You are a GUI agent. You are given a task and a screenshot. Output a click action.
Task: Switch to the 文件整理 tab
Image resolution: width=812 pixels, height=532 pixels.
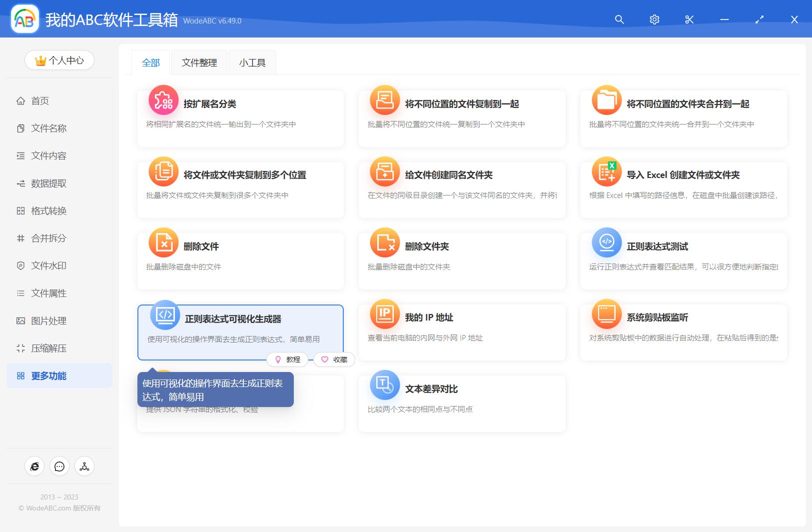pyautogui.click(x=199, y=63)
